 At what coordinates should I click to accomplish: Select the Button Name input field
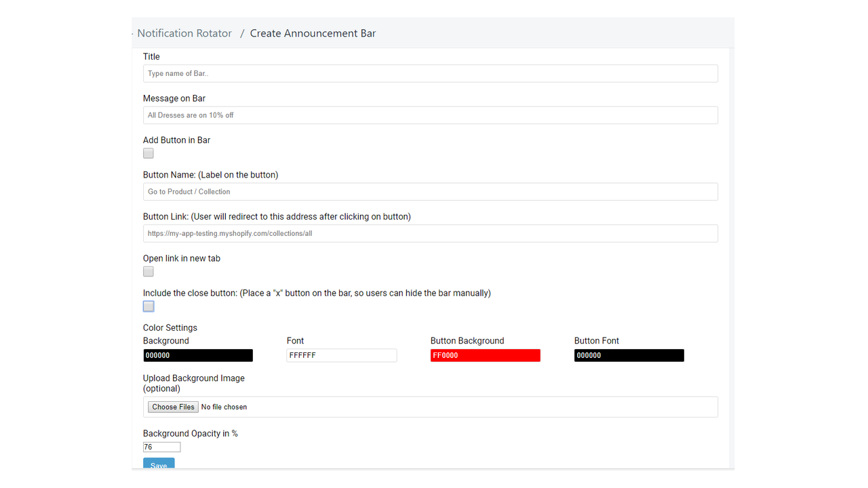pos(431,191)
